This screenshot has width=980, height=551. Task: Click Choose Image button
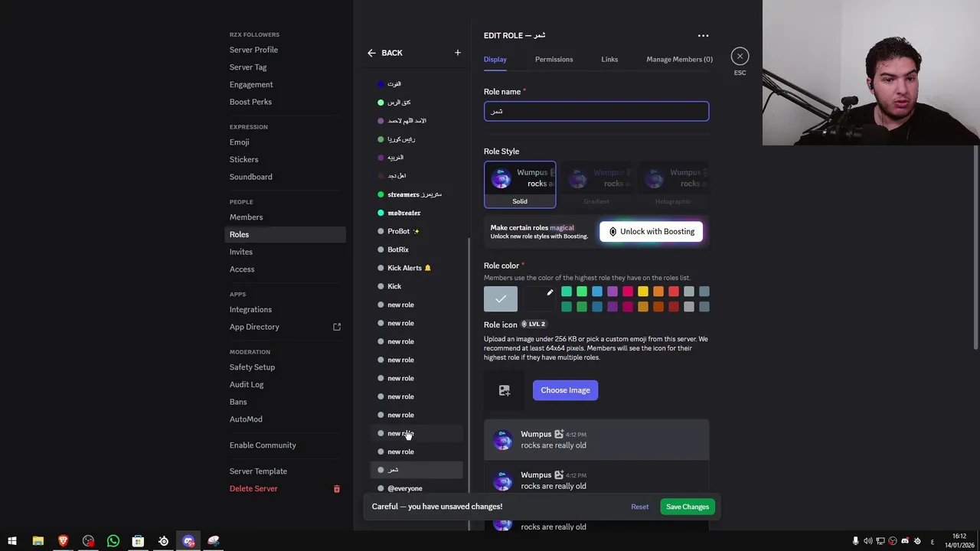click(565, 390)
